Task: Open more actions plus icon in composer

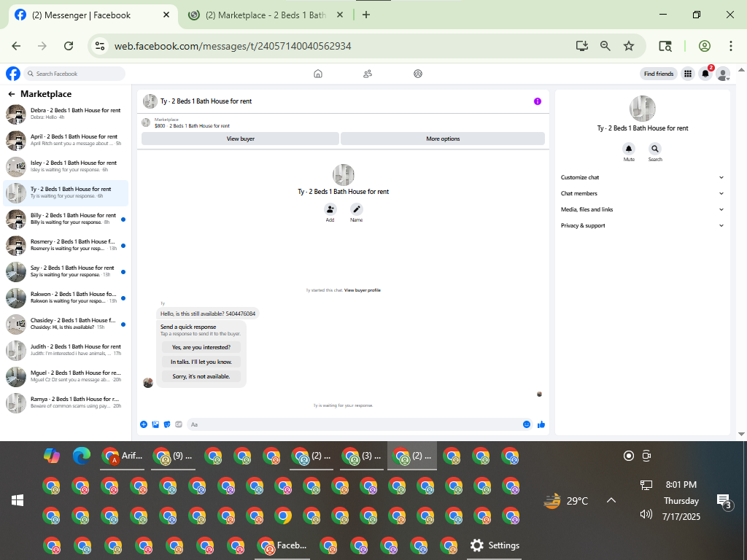Action: pos(144,424)
